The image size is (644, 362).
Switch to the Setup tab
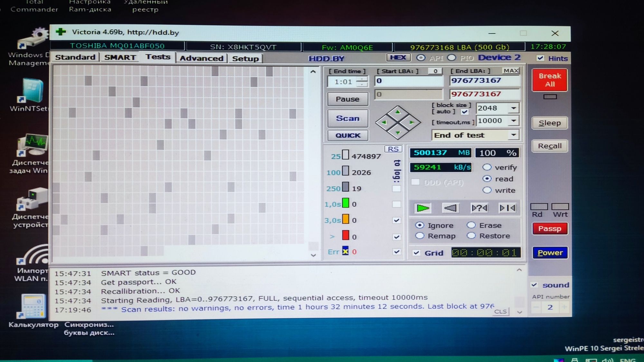(x=245, y=59)
